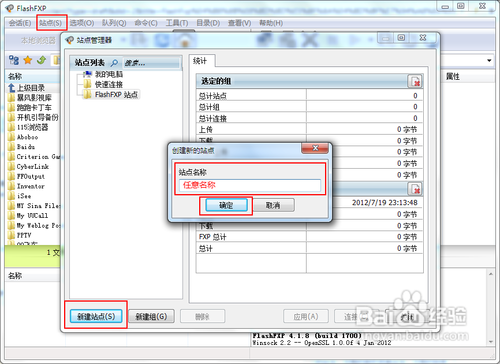Click the 属性 column header

453,76
